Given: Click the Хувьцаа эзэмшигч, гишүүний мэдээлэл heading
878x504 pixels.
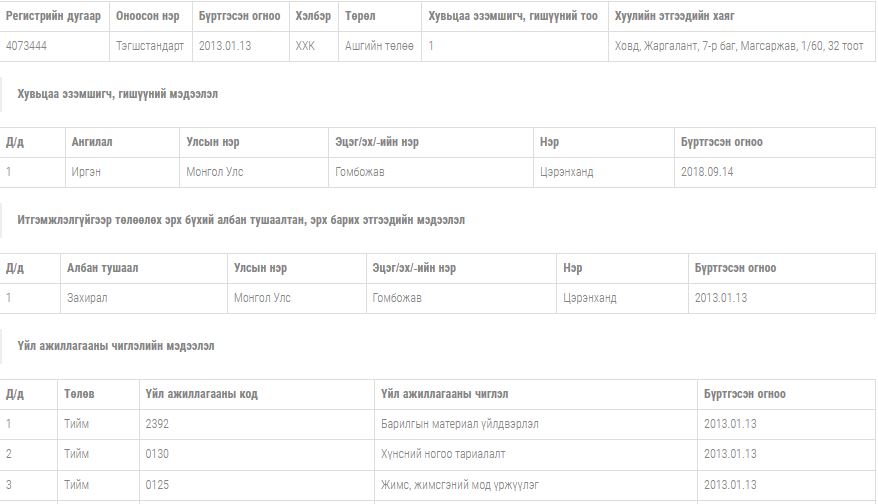Looking at the screenshot, I should click(x=118, y=93).
